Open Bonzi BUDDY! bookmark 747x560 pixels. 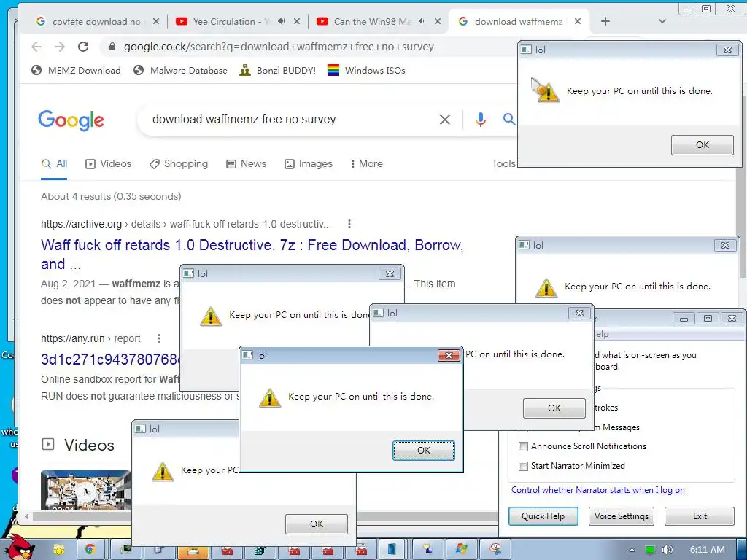278,71
